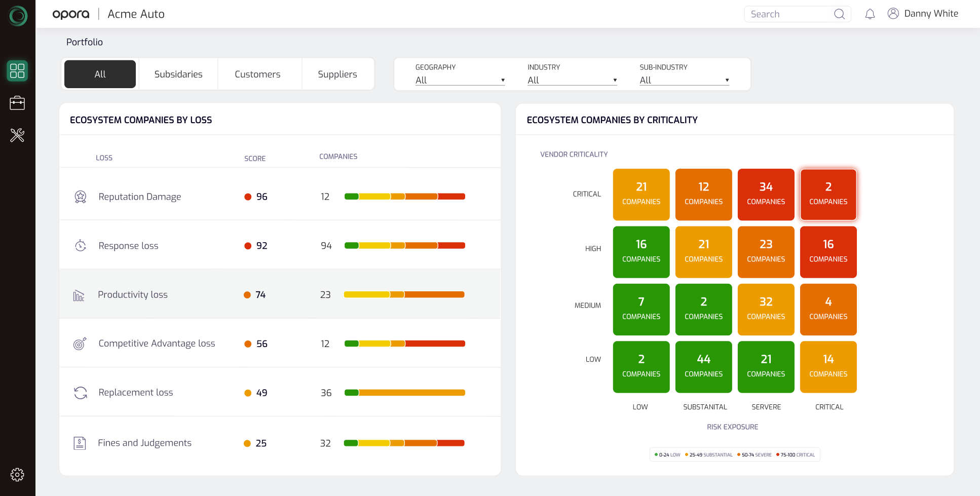This screenshot has height=496, width=980.
Task: Click the notification bell icon
Action: [870, 14]
